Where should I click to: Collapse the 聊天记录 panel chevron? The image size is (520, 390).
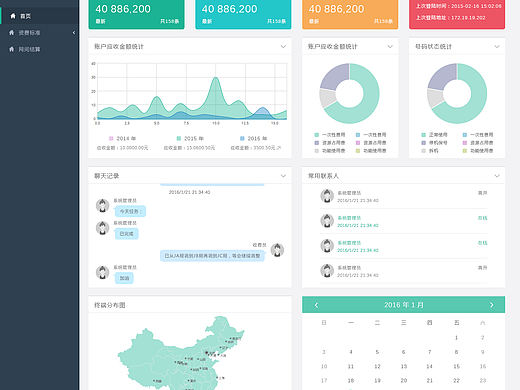(x=283, y=176)
